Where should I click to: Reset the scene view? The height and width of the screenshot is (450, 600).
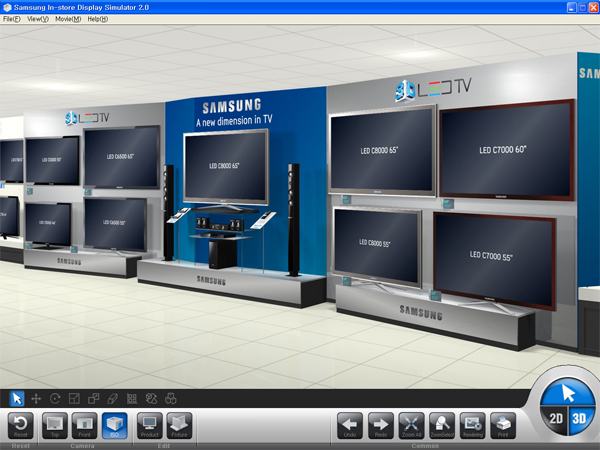[x=21, y=426]
